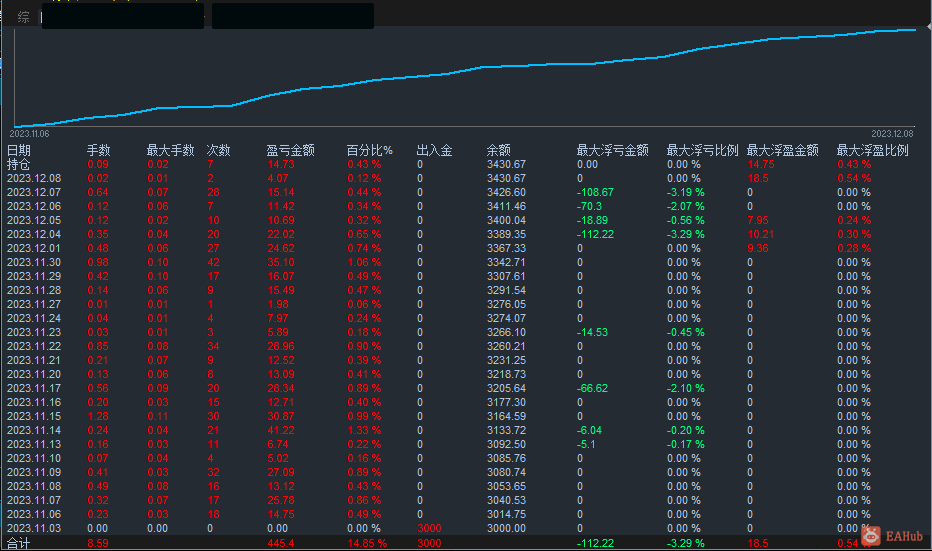Click the 百分比% column header

click(370, 150)
